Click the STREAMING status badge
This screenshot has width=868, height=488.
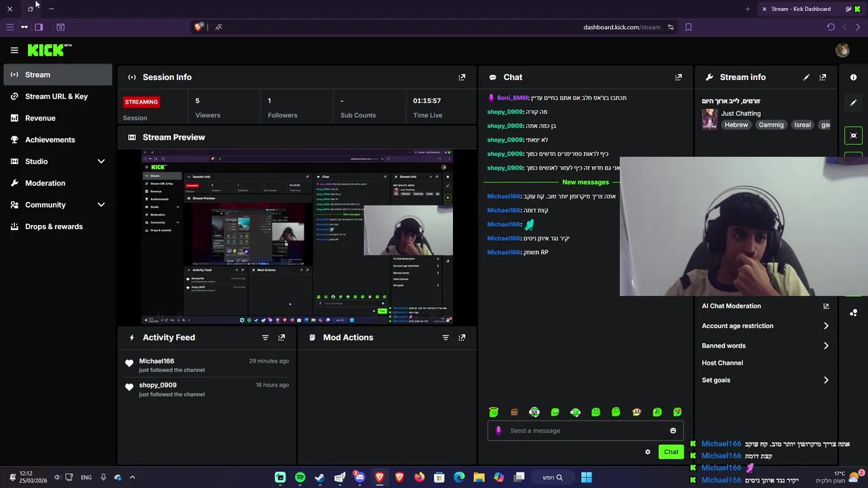[141, 102]
